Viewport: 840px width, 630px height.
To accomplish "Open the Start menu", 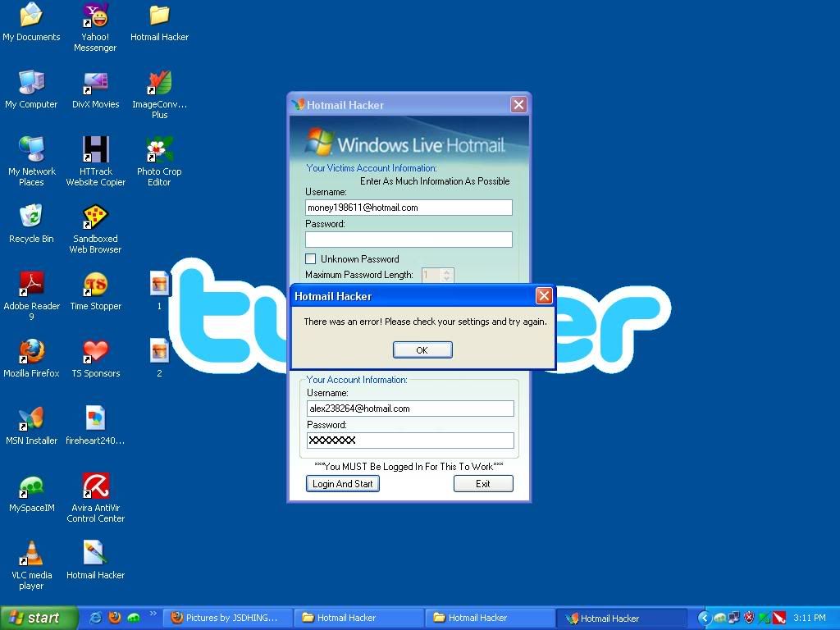I will click(39, 618).
